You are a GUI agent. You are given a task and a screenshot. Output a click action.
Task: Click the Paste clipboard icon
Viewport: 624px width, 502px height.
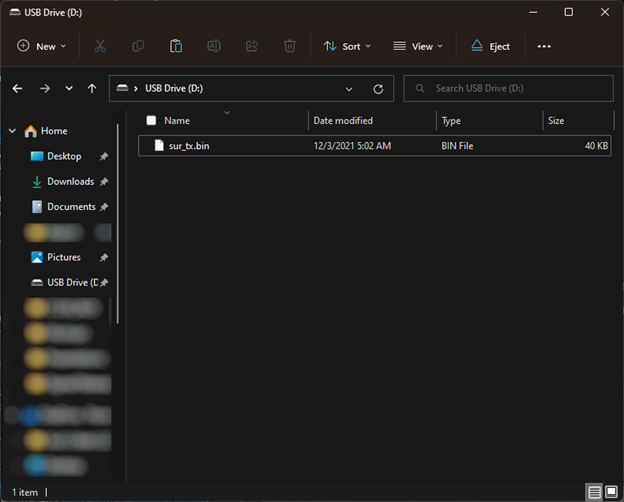tap(176, 46)
